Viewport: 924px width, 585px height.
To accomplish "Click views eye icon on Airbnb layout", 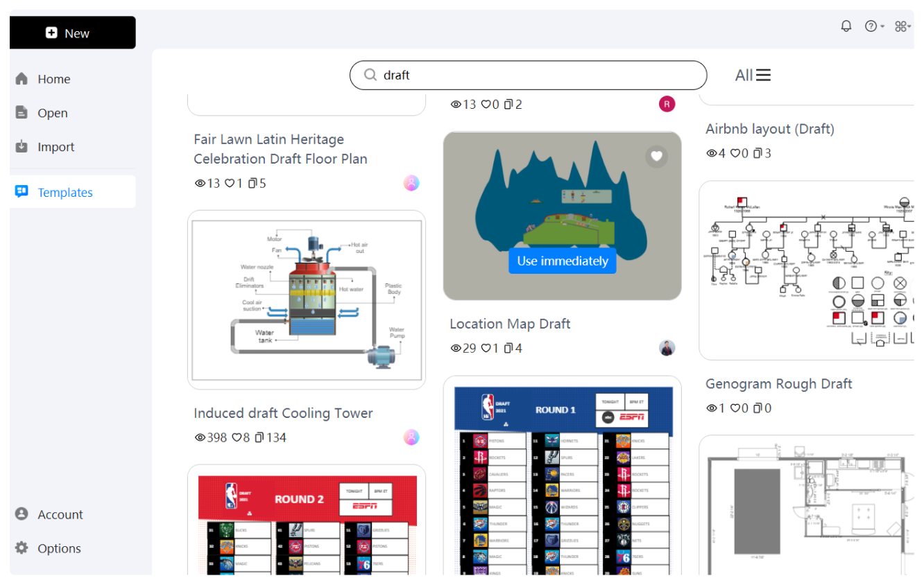I will (x=712, y=153).
